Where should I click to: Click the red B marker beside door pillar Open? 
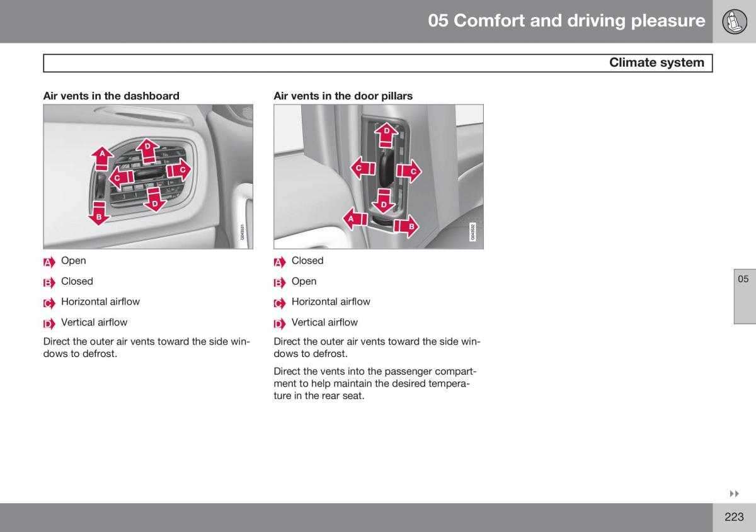click(x=280, y=283)
